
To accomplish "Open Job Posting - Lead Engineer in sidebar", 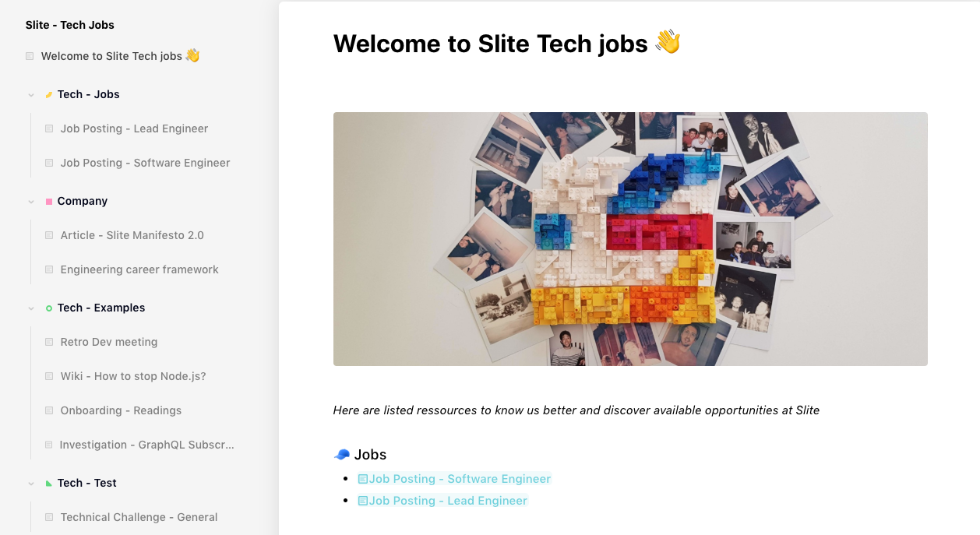I will pos(134,128).
